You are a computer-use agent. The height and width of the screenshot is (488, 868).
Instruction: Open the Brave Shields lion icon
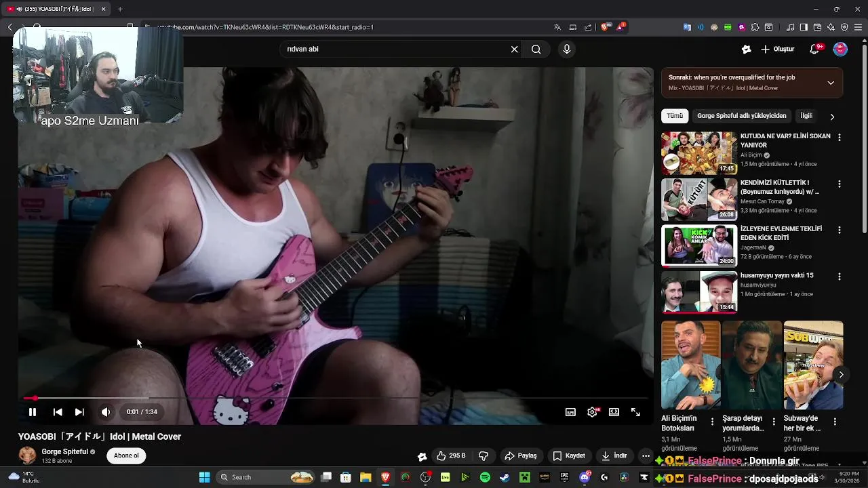point(605,27)
